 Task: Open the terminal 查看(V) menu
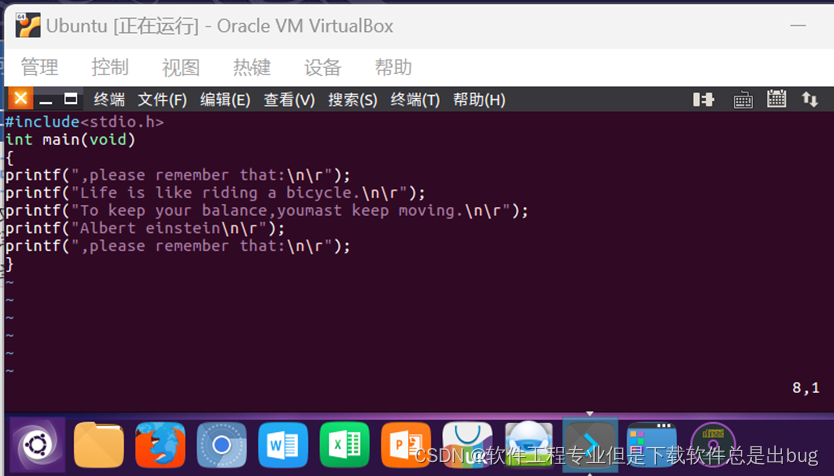[289, 99]
